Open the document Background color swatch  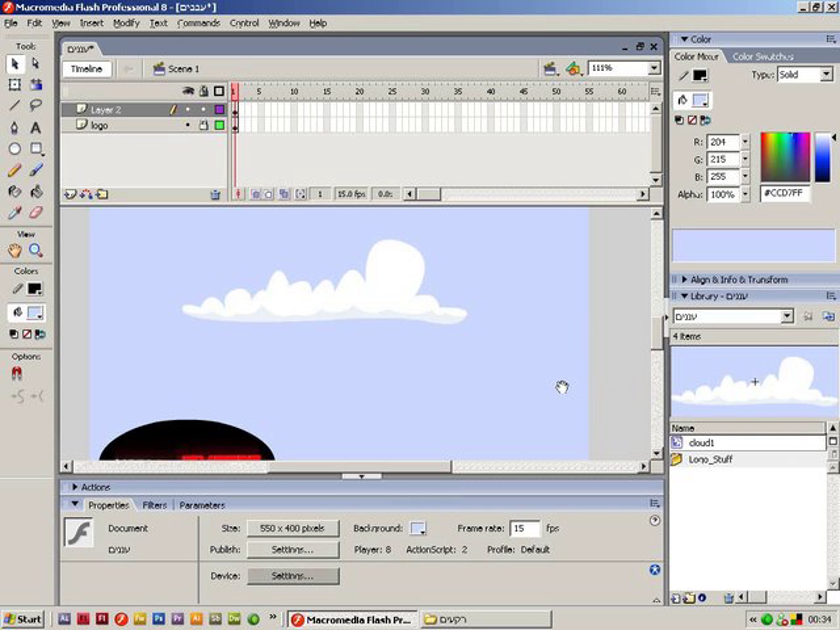[418, 528]
